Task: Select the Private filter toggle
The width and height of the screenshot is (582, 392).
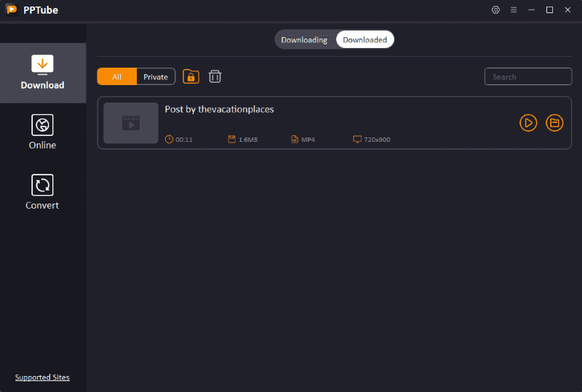Action: point(156,76)
